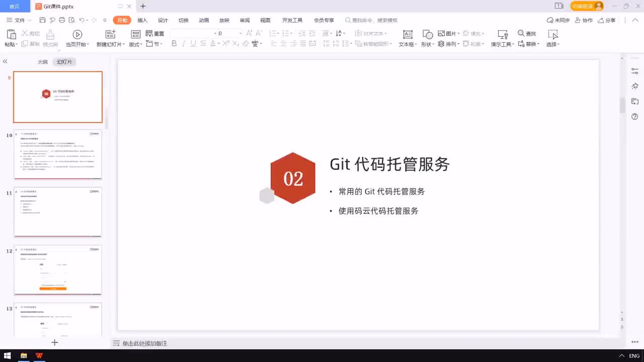Click the Redo arrow
The width and height of the screenshot is (644, 362).
pos(94,20)
